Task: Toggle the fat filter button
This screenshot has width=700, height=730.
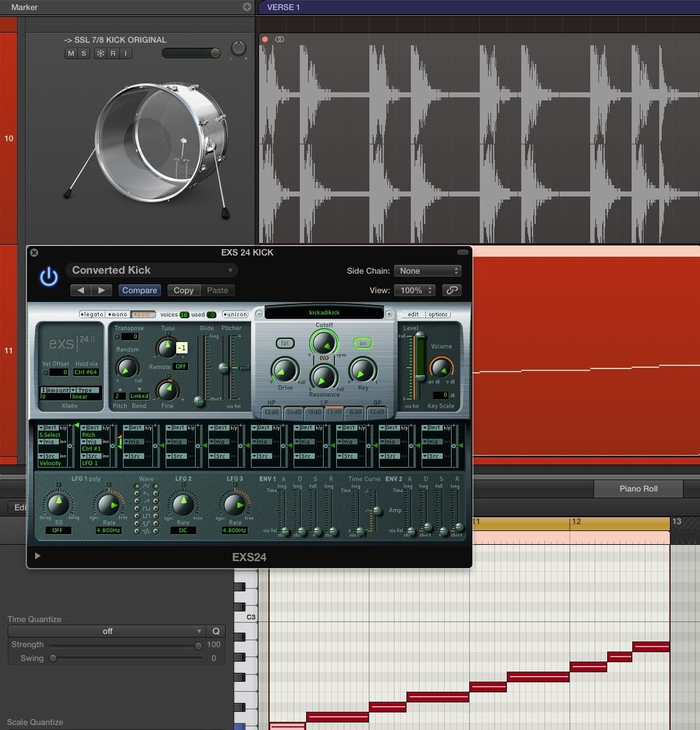Action: click(285, 343)
